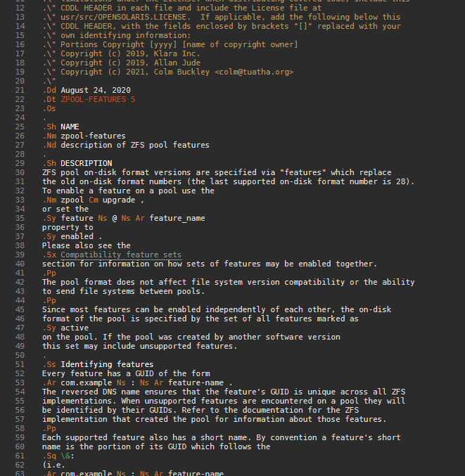Select line number 39 in the gutter
465x476 pixels.
pyautogui.click(x=19, y=255)
